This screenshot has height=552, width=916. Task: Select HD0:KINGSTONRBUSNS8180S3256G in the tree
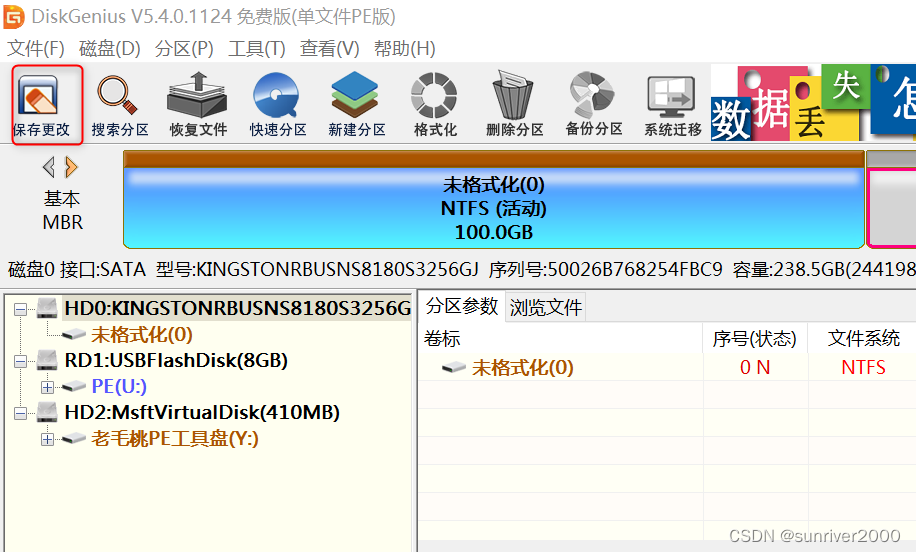coord(237,308)
